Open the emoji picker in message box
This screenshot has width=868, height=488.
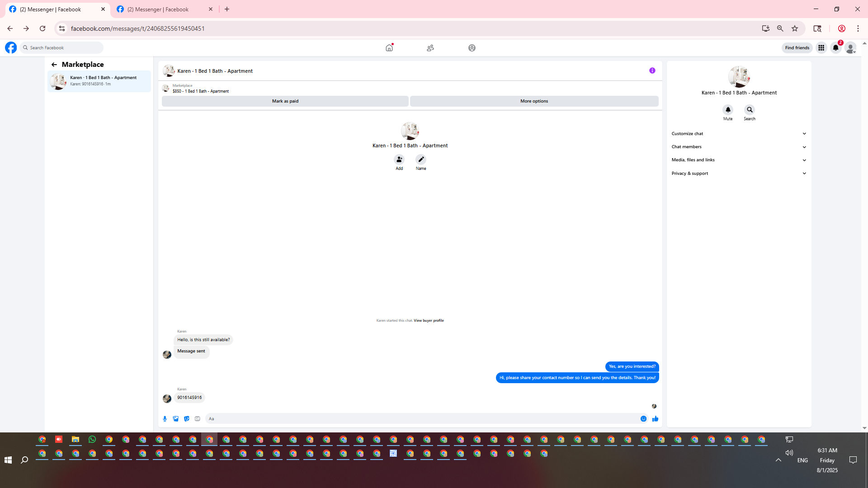pyautogui.click(x=643, y=419)
